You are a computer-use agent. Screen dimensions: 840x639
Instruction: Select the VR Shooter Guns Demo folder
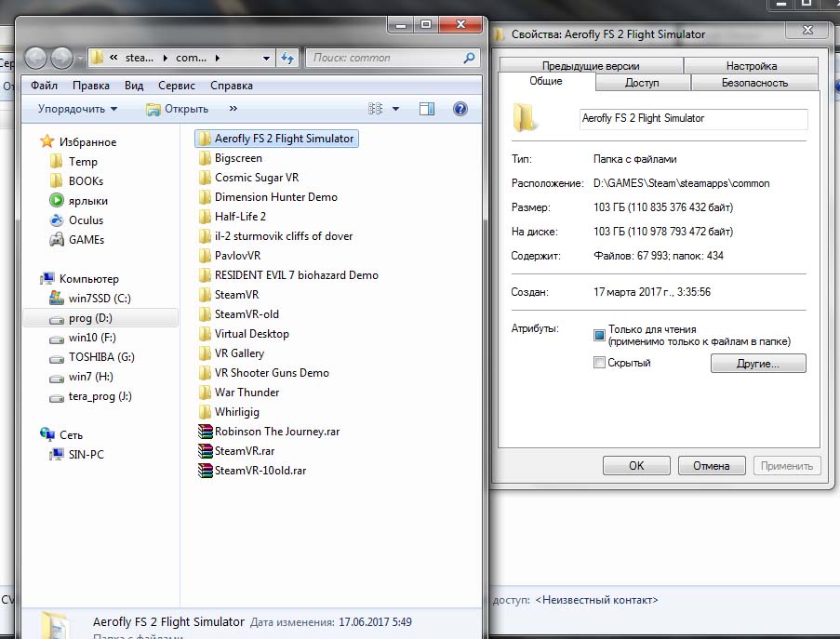(x=263, y=373)
